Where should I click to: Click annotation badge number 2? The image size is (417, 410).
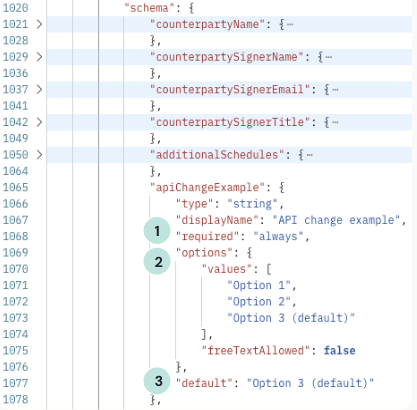tap(157, 261)
